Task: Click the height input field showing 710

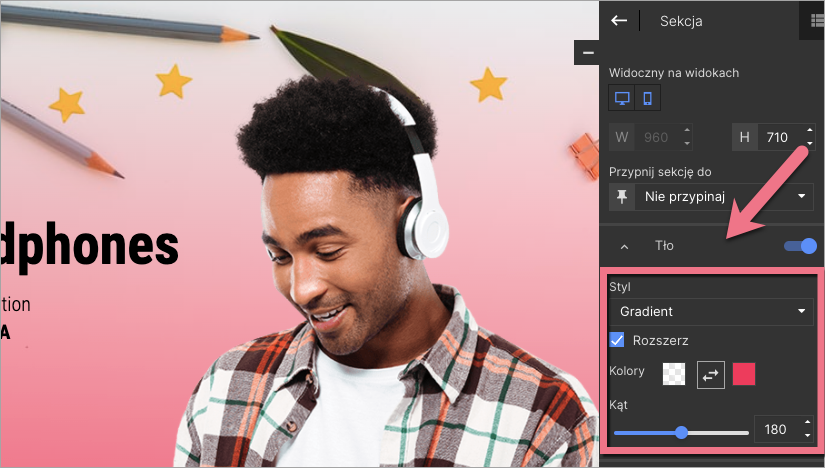Action: (x=776, y=137)
